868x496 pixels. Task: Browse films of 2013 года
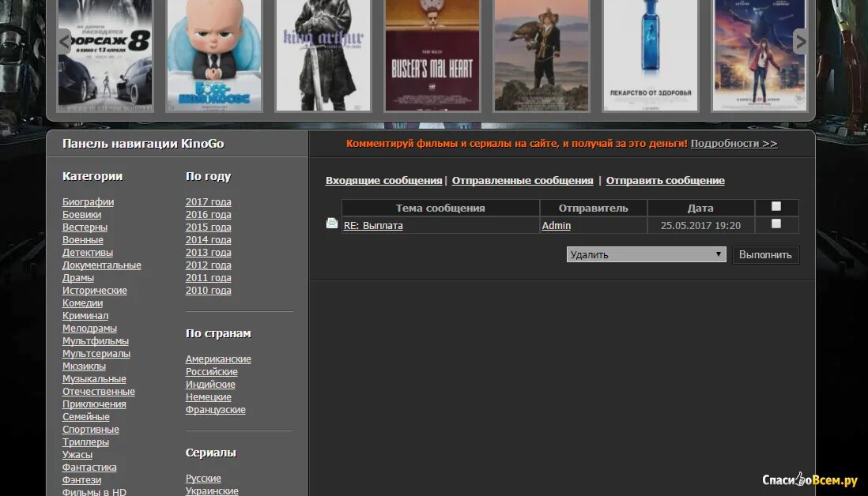pyautogui.click(x=208, y=253)
